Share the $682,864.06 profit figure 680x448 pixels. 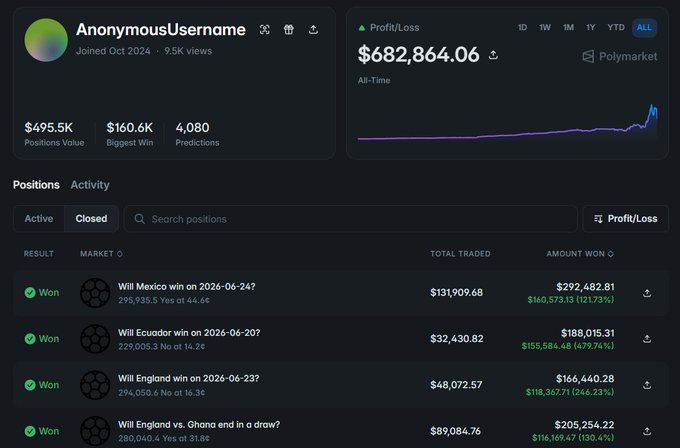tap(493, 55)
